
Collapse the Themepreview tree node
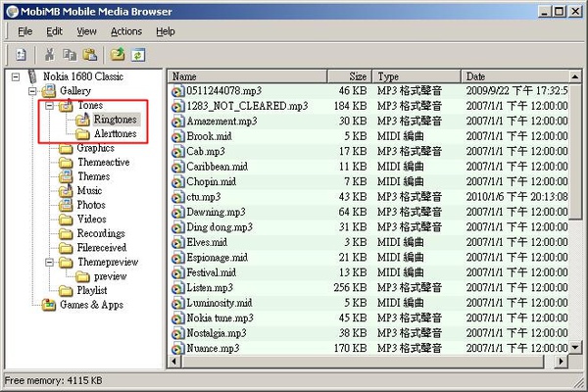50,262
